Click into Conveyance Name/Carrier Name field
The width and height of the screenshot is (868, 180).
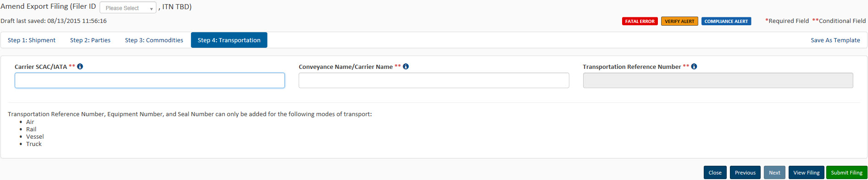434,80
